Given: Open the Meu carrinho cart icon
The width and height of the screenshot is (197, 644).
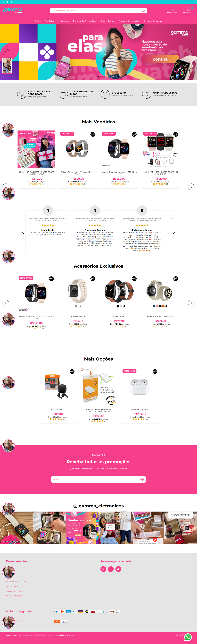Looking at the screenshot, I should click(x=189, y=9).
